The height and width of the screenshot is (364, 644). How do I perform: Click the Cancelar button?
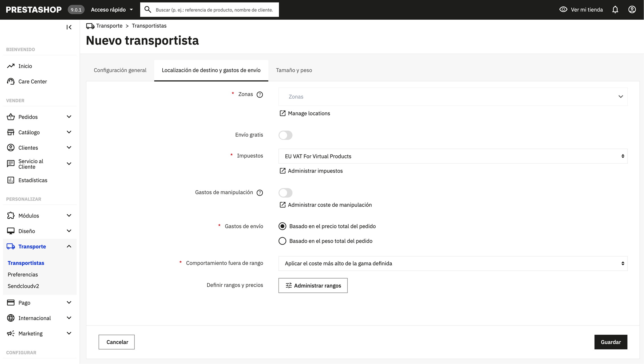pos(117,342)
